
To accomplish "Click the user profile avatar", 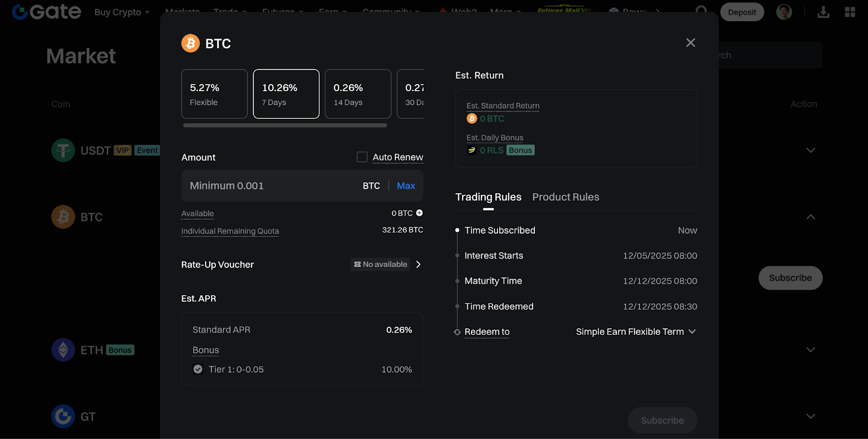I will click(x=783, y=12).
